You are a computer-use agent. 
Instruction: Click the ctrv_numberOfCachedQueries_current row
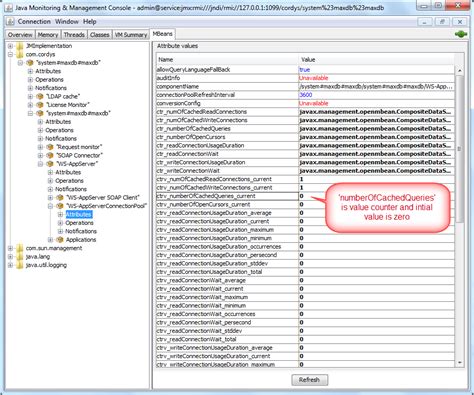(305, 196)
